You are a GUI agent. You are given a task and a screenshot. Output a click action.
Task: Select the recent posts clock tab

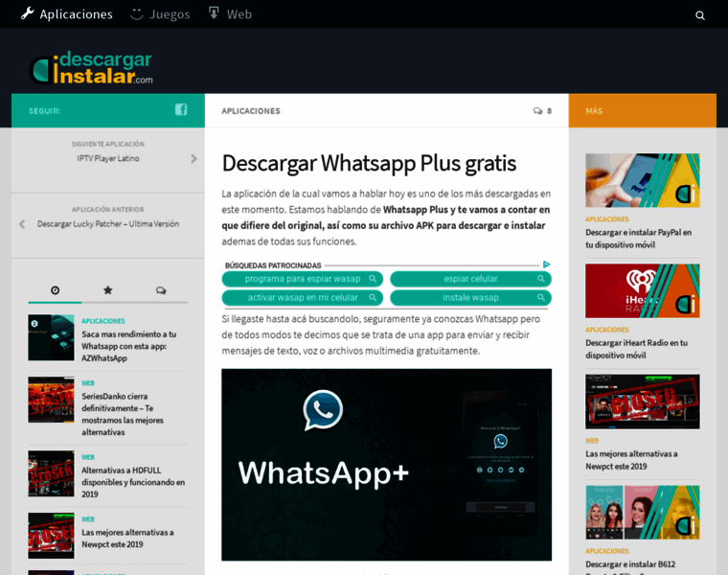[x=55, y=290]
